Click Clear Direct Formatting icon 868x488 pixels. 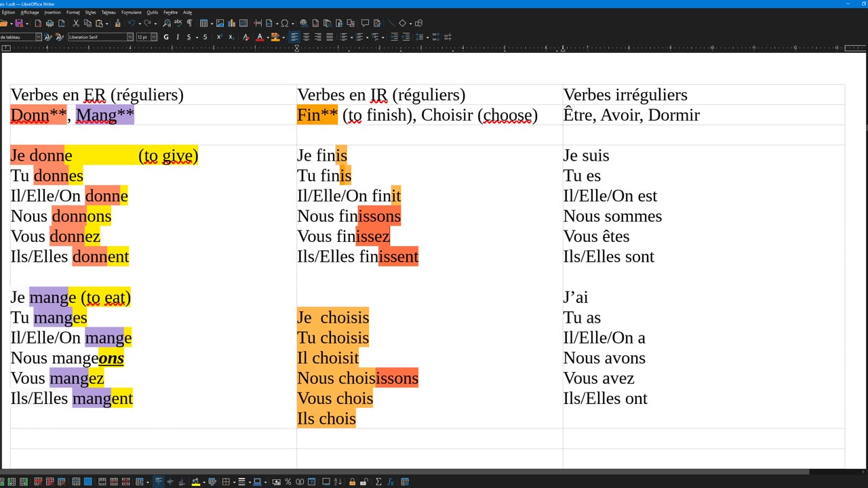[245, 37]
